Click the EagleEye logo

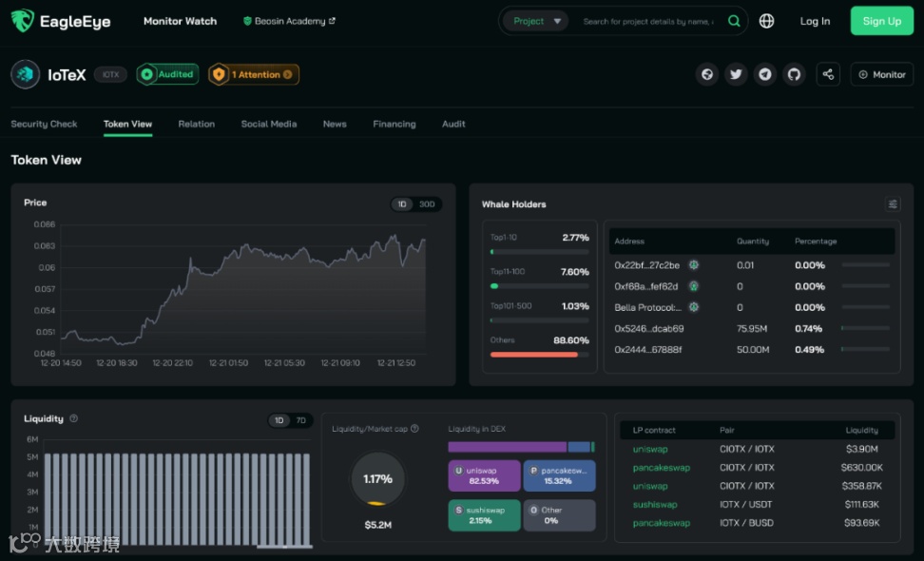click(x=60, y=21)
